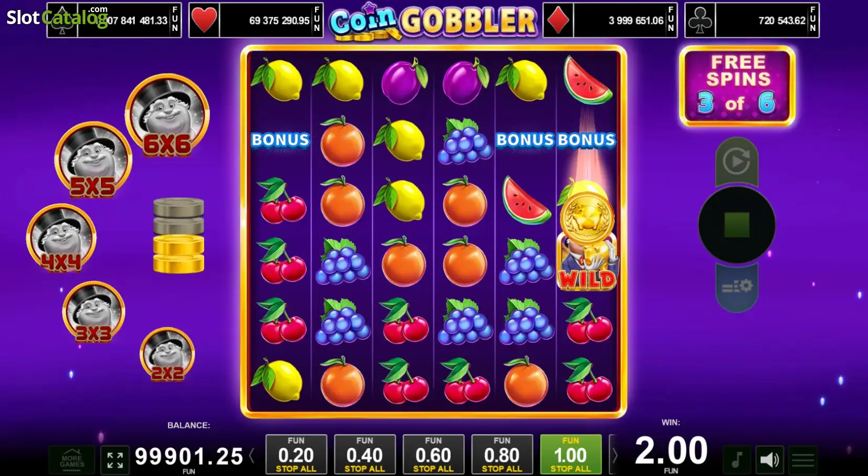Toggle the music note icon

[737, 460]
